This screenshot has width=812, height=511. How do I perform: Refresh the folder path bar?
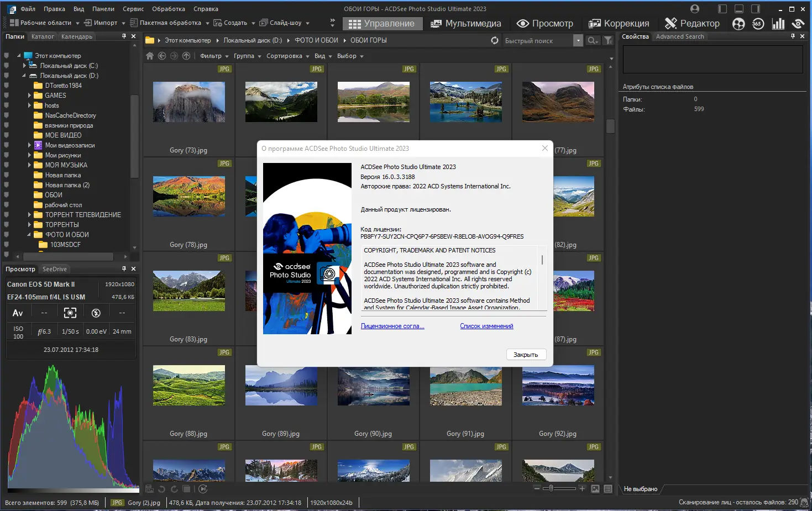point(495,40)
